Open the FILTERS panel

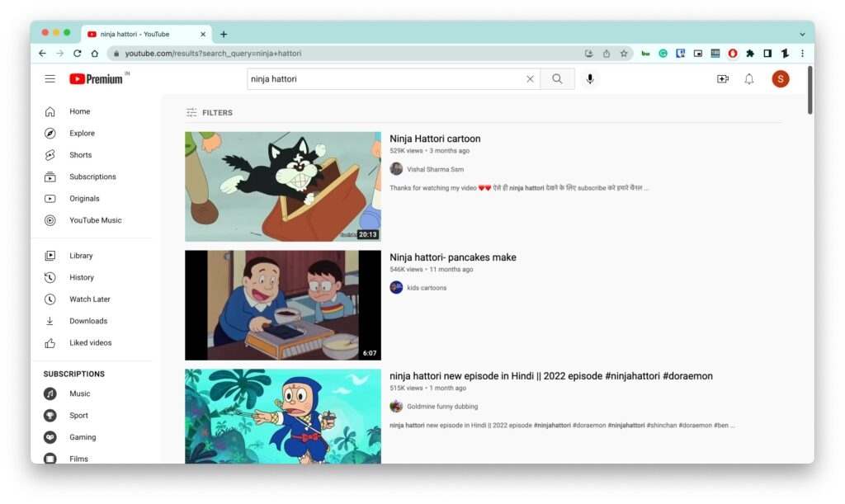209,112
